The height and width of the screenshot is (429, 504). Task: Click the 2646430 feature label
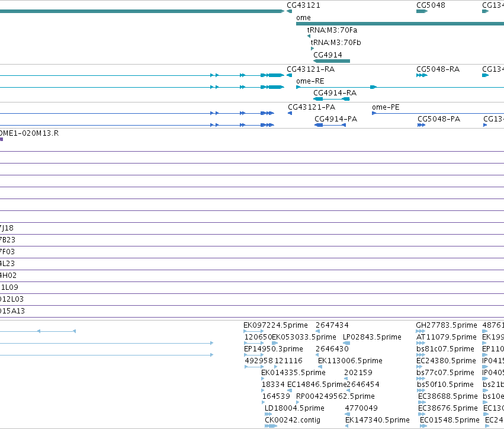pyautogui.click(x=332, y=349)
